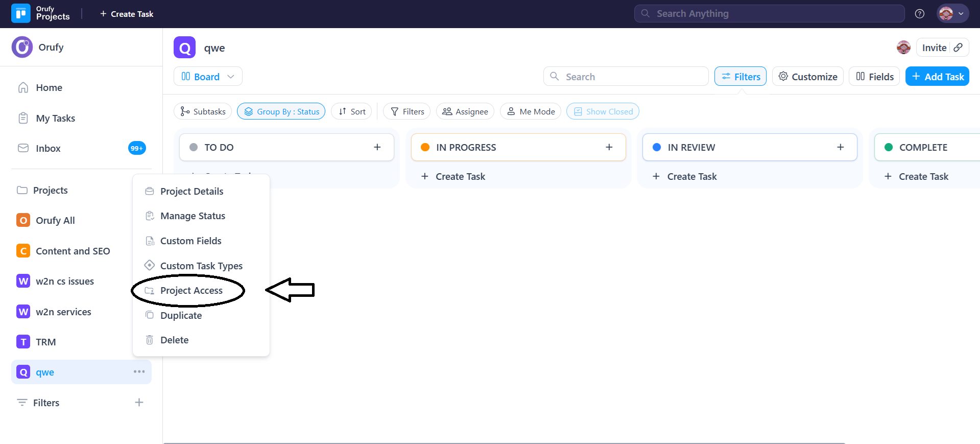Open three-dots menu for qwe project
The image size is (980, 444).
pyautogui.click(x=139, y=371)
